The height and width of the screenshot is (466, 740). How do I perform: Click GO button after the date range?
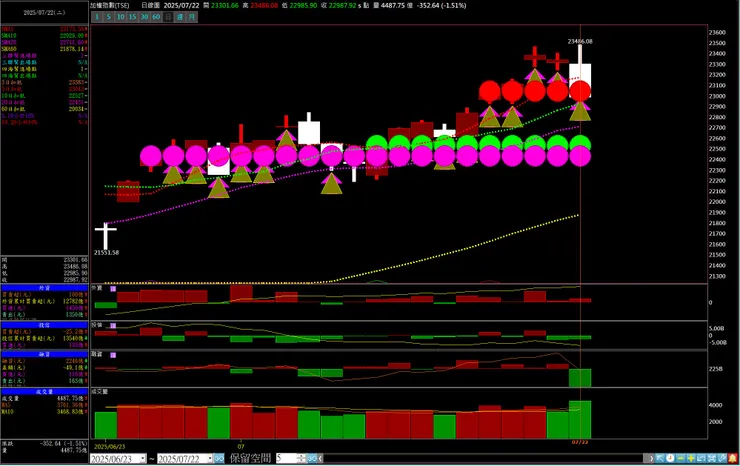point(219,458)
